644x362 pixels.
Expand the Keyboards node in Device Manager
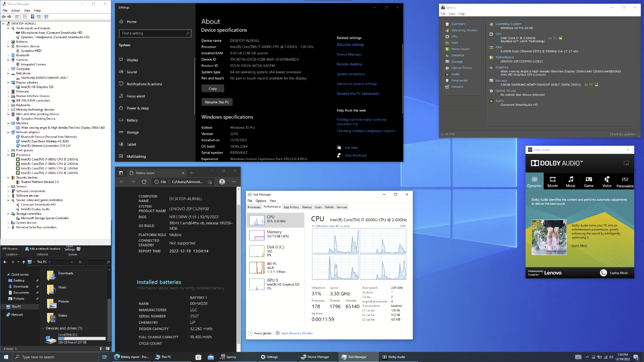pyautogui.click(x=8, y=105)
